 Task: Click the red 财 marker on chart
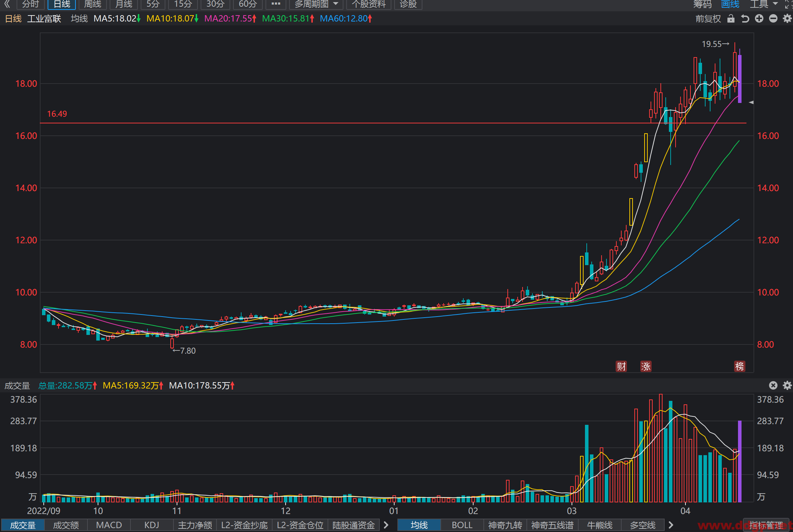621,366
